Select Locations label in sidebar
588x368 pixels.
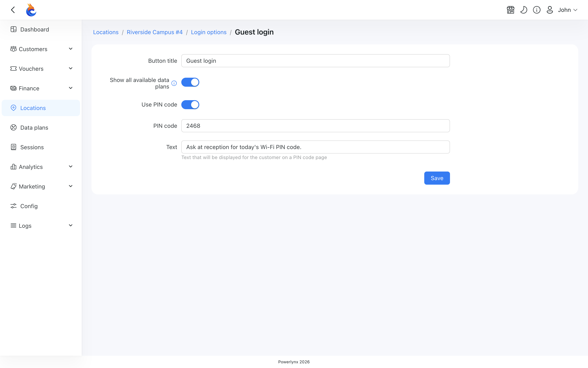coord(33,108)
